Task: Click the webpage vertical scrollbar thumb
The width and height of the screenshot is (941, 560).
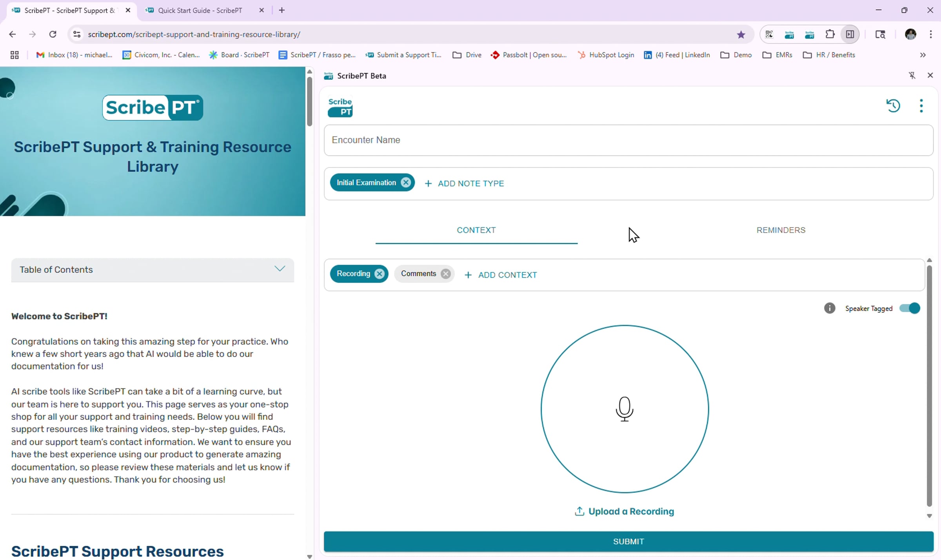Action: coord(309,101)
